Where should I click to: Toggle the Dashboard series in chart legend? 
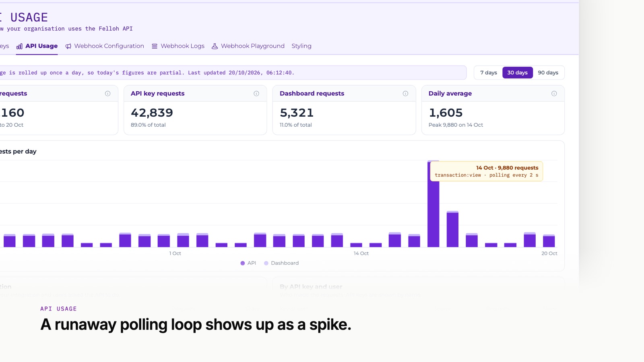tap(281, 263)
